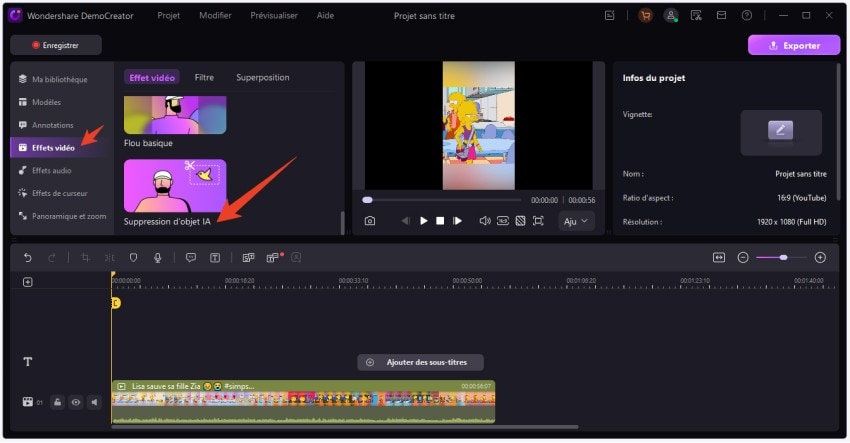Click the preview progress slider handle
Viewport: 850px width, 443px height.
[x=368, y=200]
